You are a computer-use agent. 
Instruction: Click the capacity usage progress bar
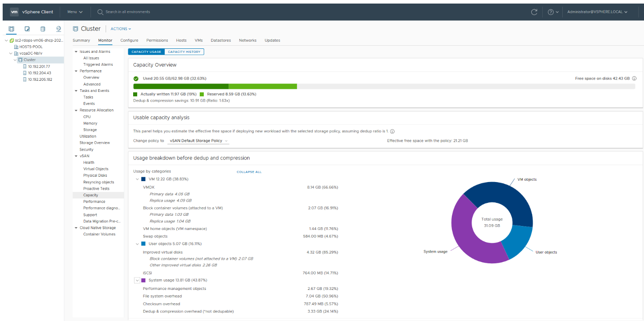click(384, 86)
